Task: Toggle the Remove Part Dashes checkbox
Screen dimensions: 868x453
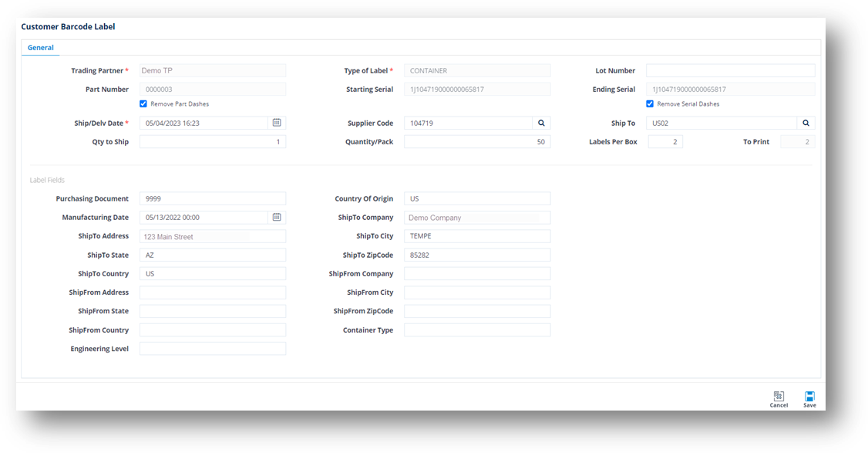Action: pyautogui.click(x=143, y=103)
